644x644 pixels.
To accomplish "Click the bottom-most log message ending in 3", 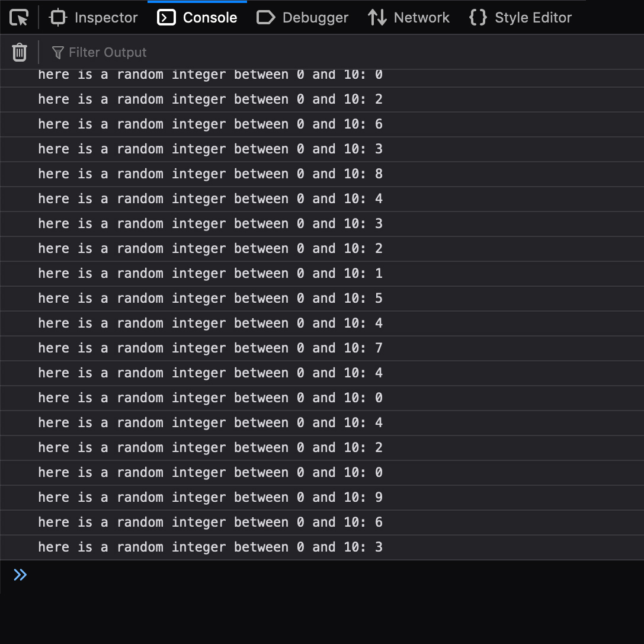I will pyautogui.click(x=210, y=547).
